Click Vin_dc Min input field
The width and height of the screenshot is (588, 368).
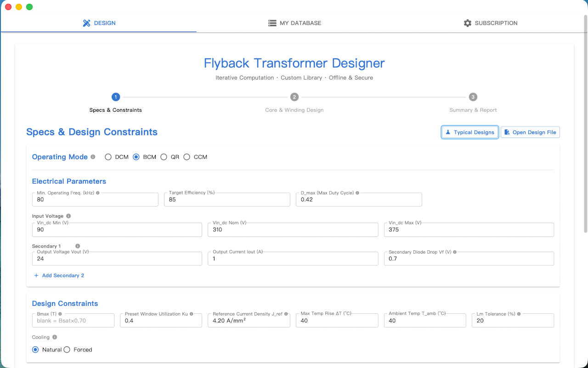pyautogui.click(x=117, y=230)
